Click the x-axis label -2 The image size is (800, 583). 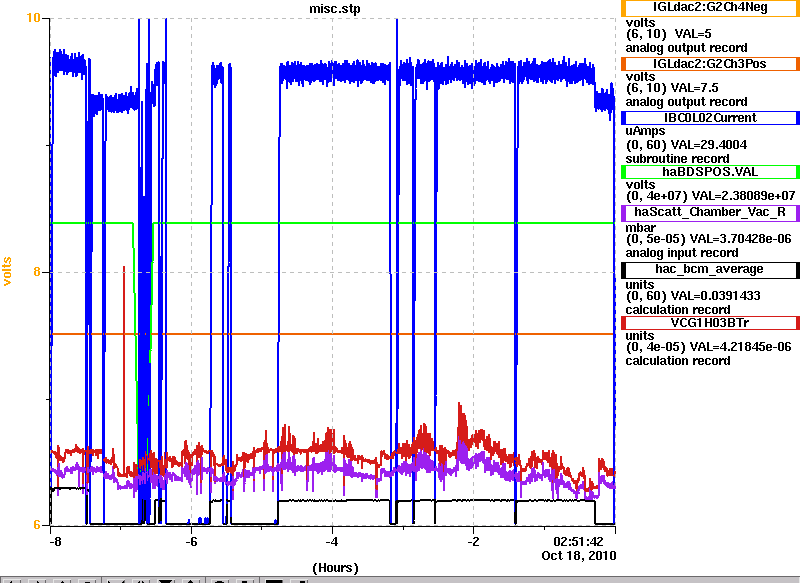point(473,541)
